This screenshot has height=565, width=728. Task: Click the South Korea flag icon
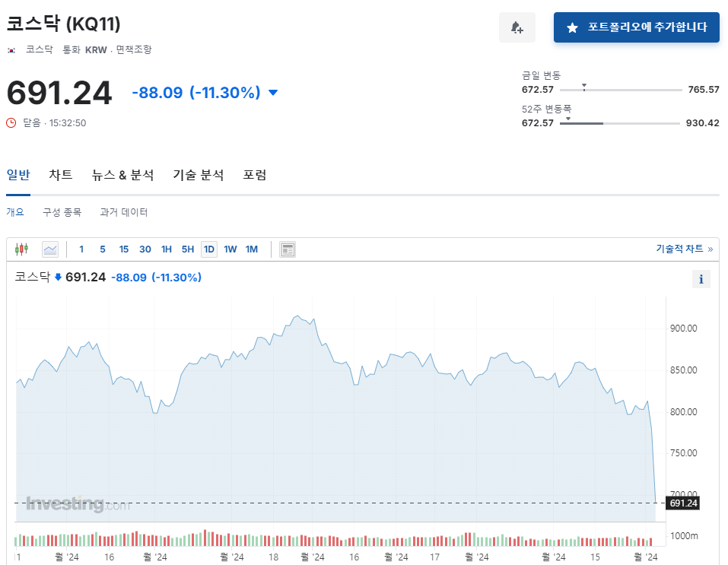[11, 50]
